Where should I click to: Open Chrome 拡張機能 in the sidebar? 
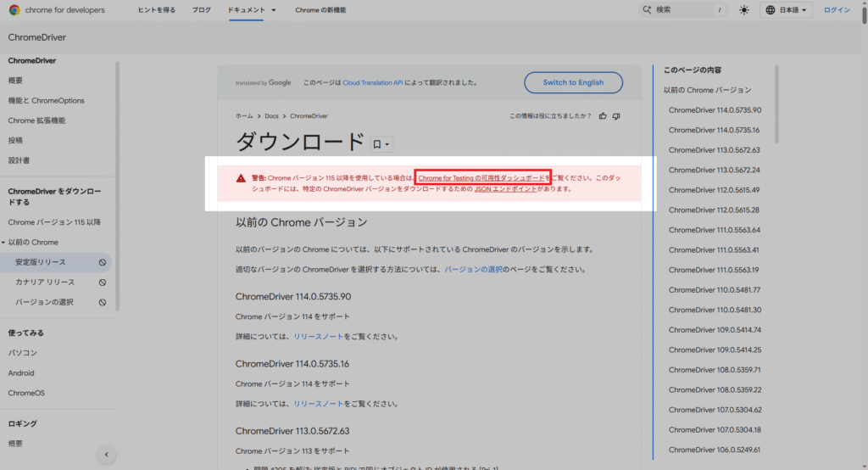click(36, 120)
